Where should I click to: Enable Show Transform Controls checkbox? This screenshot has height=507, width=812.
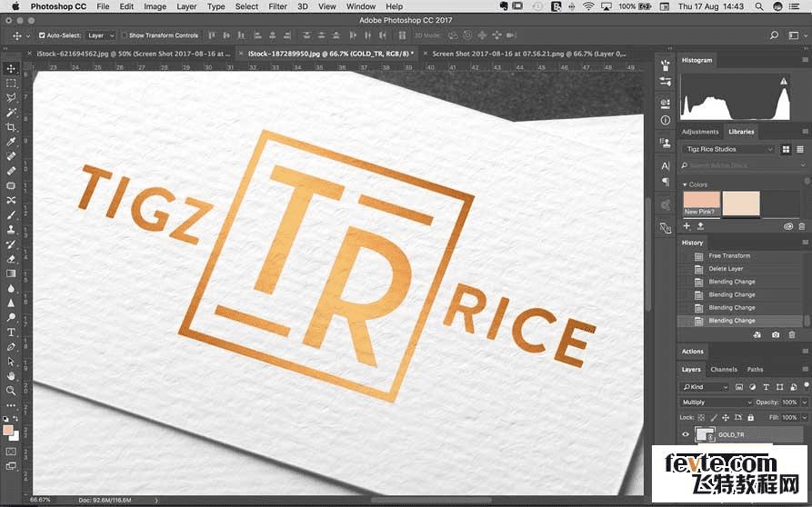click(x=125, y=35)
